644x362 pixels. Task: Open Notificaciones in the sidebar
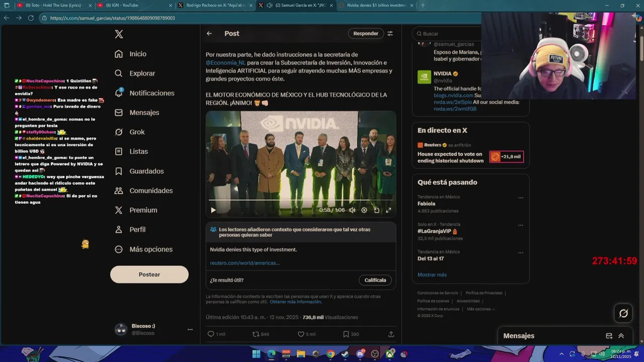click(x=144, y=93)
